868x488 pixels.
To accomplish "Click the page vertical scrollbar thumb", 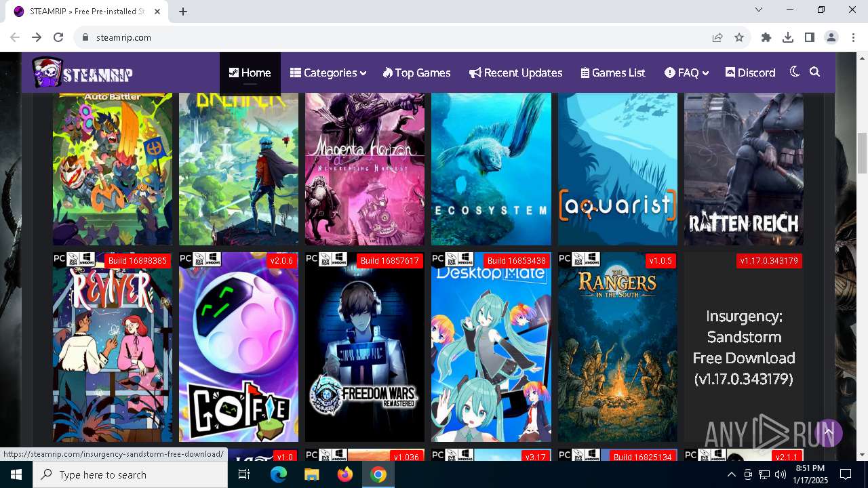I will [x=862, y=153].
